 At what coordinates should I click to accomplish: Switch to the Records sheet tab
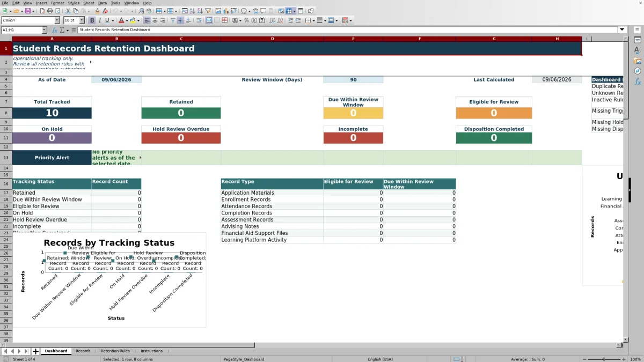[83, 351]
